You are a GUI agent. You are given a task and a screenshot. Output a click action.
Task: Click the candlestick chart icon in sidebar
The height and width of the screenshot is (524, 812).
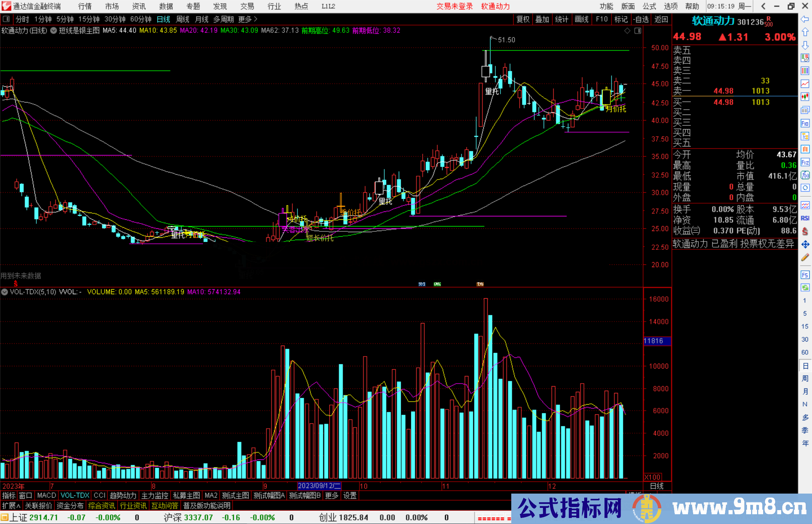[805, 97]
